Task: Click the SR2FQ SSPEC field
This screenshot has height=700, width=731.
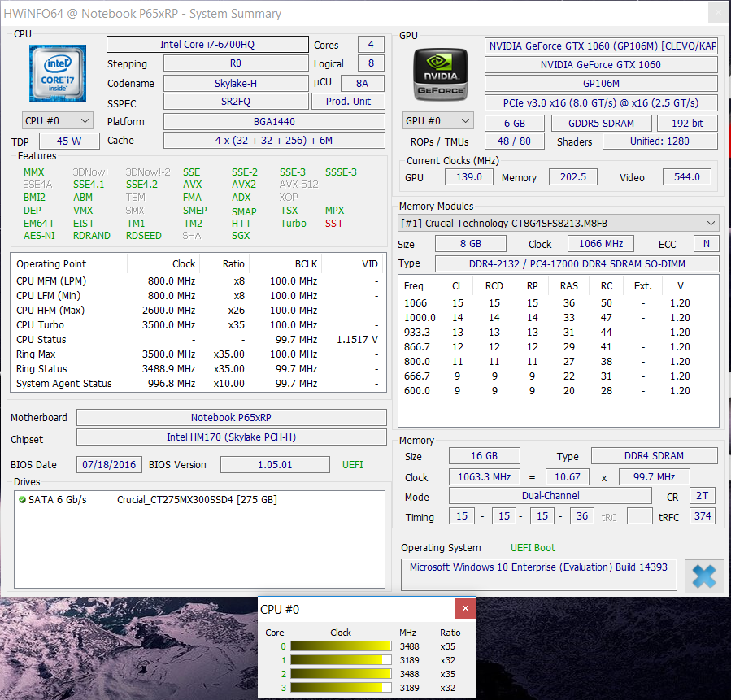Action: (x=236, y=102)
